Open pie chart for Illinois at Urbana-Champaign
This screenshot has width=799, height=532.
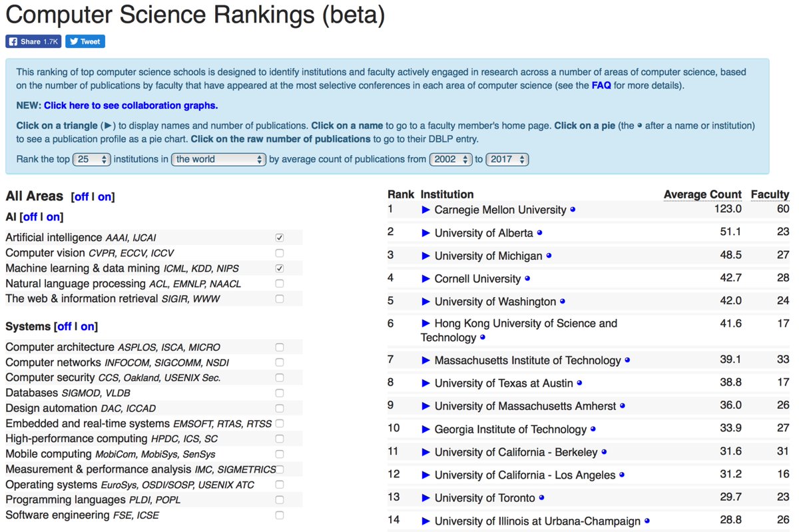pyautogui.click(x=647, y=521)
